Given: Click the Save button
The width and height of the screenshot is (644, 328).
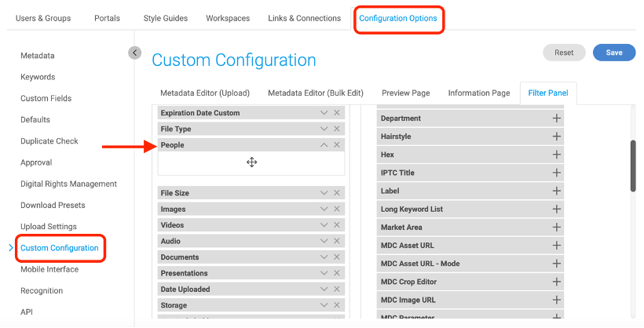Looking at the screenshot, I should (x=614, y=53).
